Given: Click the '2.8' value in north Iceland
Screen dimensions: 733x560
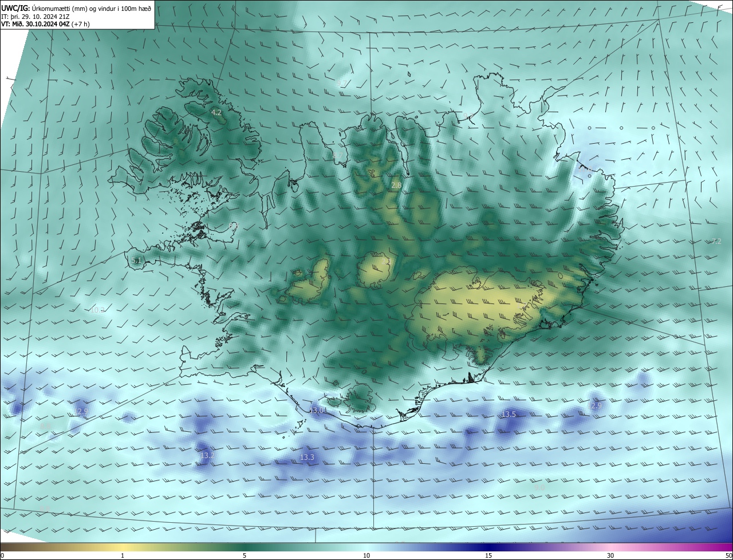Looking at the screenshot, I should (396, 186).
